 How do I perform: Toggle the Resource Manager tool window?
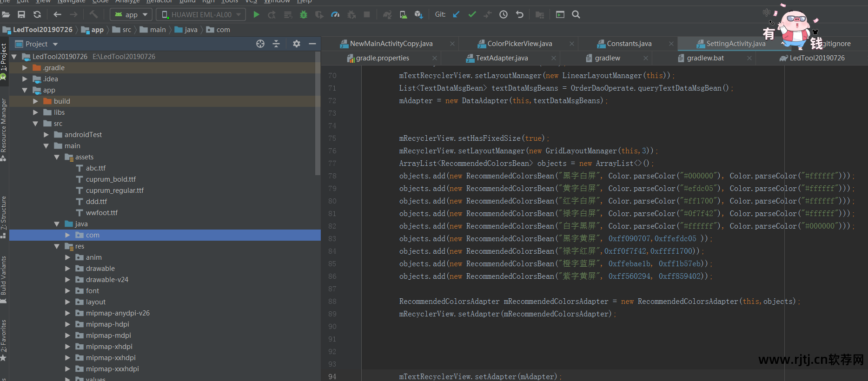(4, 130)
